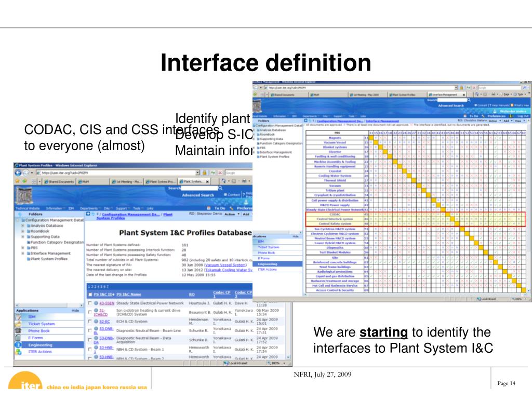Click the address bar in Interface Management browser
This screenshot has height=399, width=532.
pyautogui.click(x=361, y=87)
